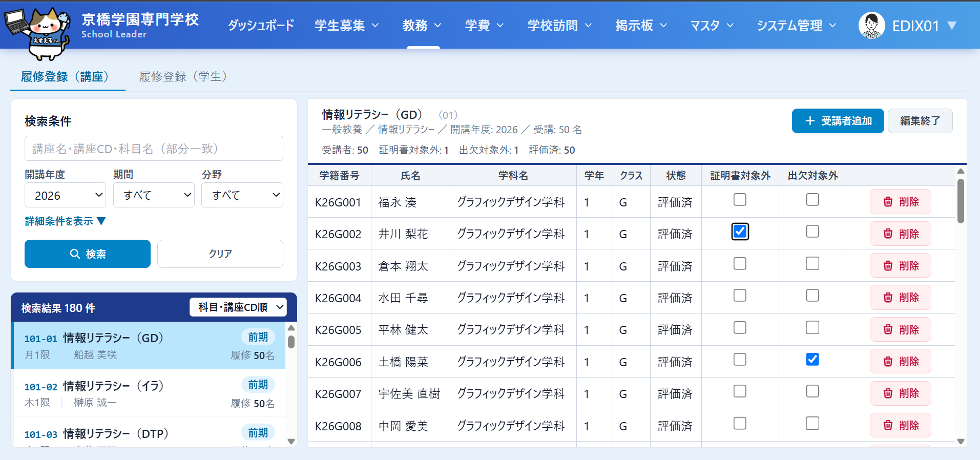Click the trash icon for K26G003

[888, 266]
